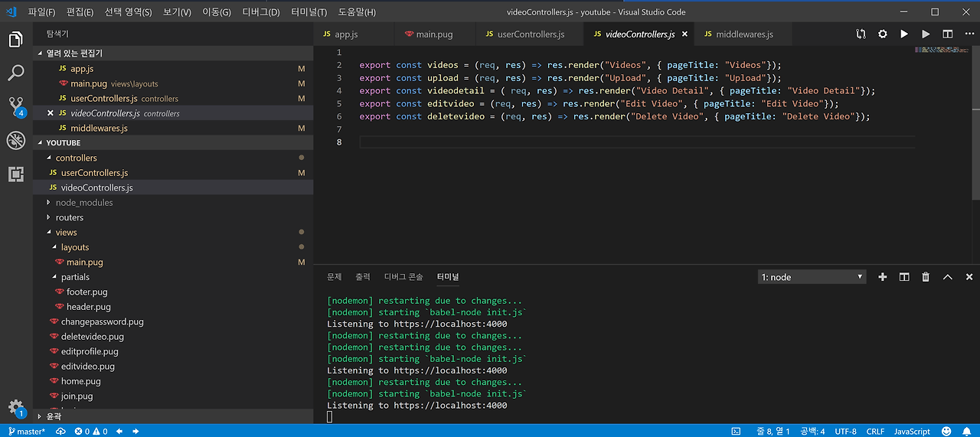This screenshot has width=980, height=437.
Task: Open Source Control view with badge 4
Action: click(x=16, y=106)
